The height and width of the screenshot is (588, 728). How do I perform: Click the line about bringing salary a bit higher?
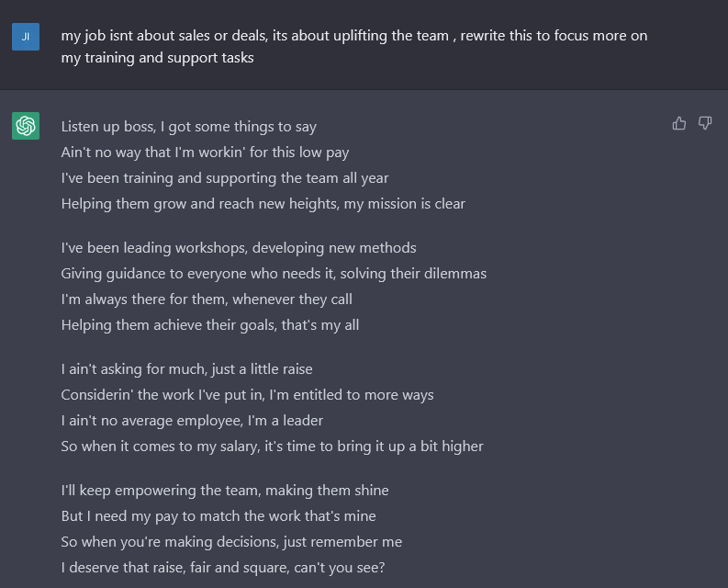tap(272, 447)
